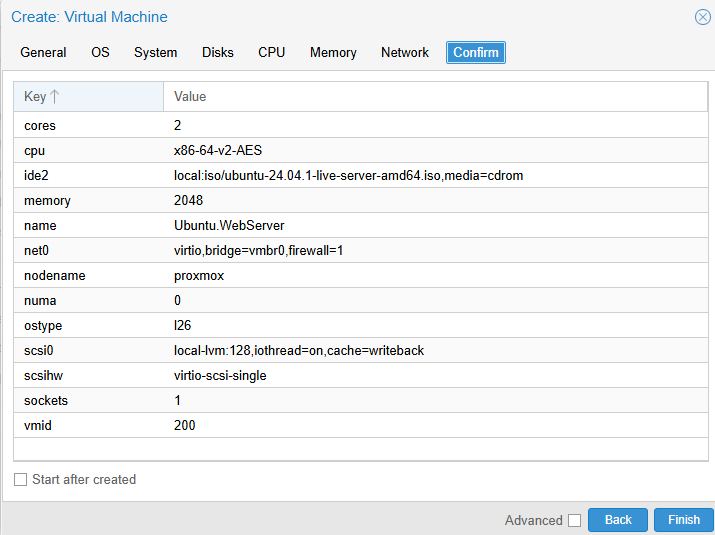Open the OS tab
Screen dimensions: 715x535
pos(100,52)
